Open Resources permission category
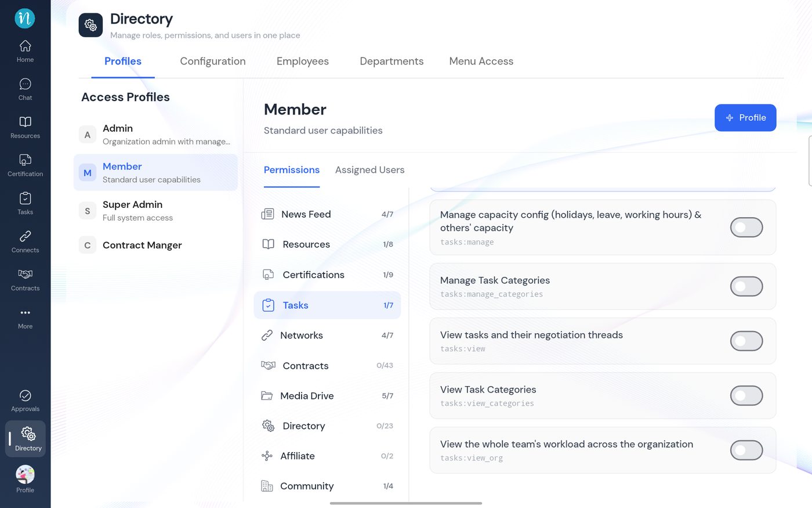This screenshot has height=508, width=812. (327, 244)
